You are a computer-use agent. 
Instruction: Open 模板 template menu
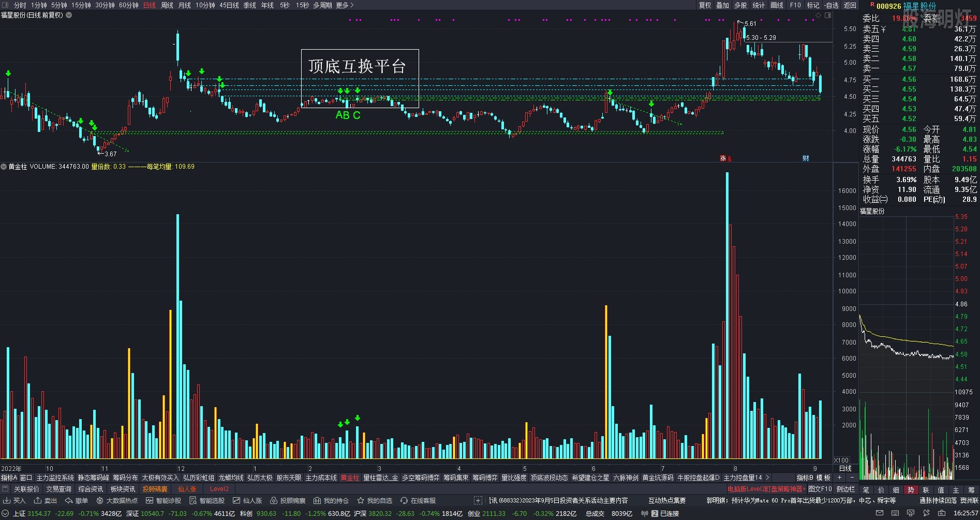point(823,478)
